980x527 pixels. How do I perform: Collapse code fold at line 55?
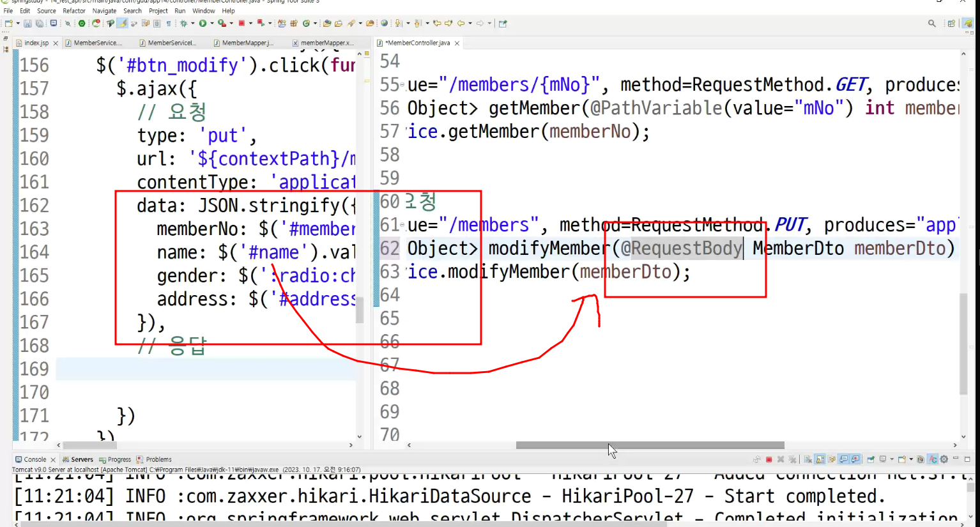pos(402,85)
